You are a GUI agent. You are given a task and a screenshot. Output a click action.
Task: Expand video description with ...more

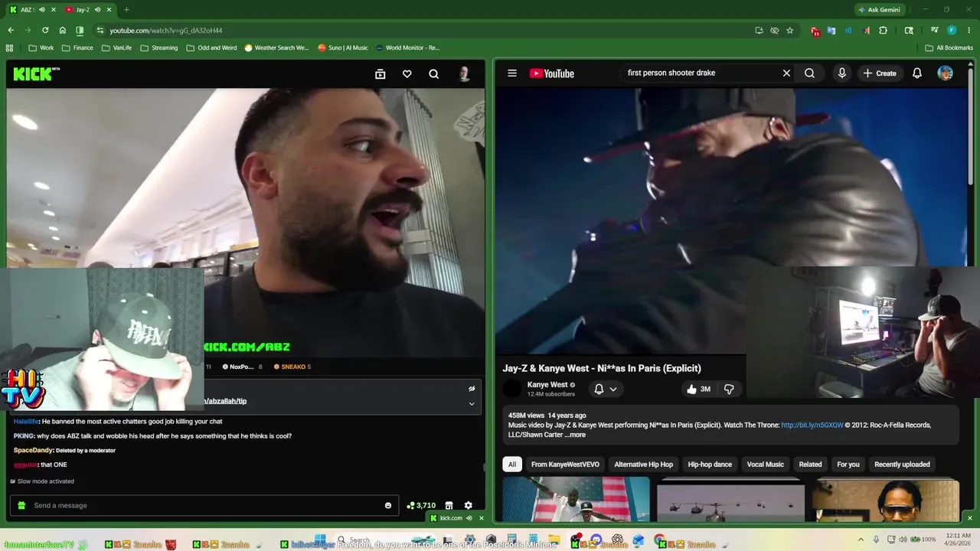[575, 435]
